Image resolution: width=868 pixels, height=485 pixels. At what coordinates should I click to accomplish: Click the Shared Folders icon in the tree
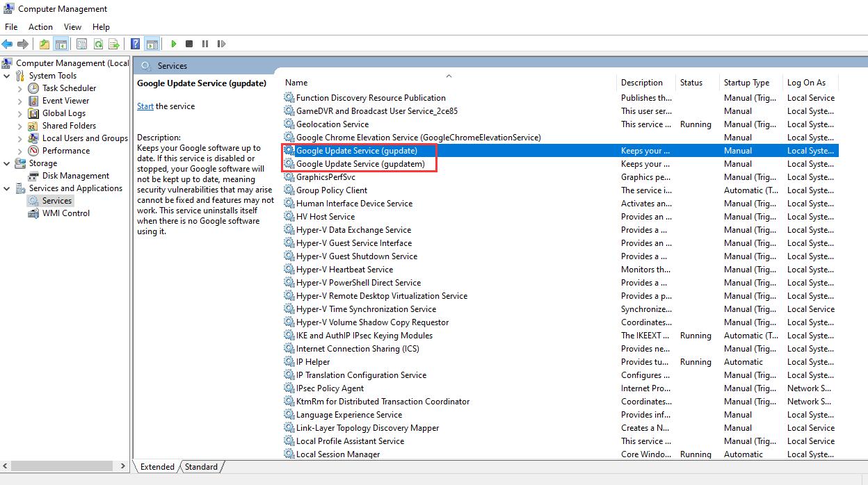33,126
